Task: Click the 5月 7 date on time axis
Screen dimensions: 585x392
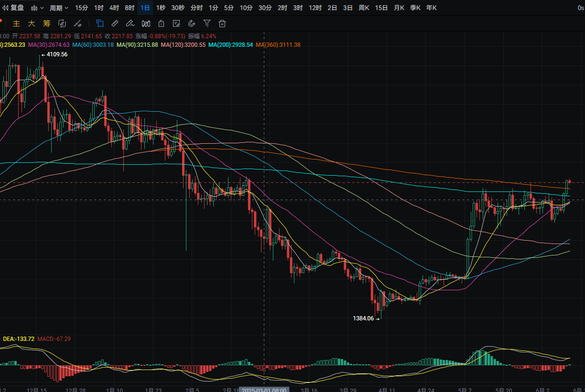Action: (x=464, y=390)
